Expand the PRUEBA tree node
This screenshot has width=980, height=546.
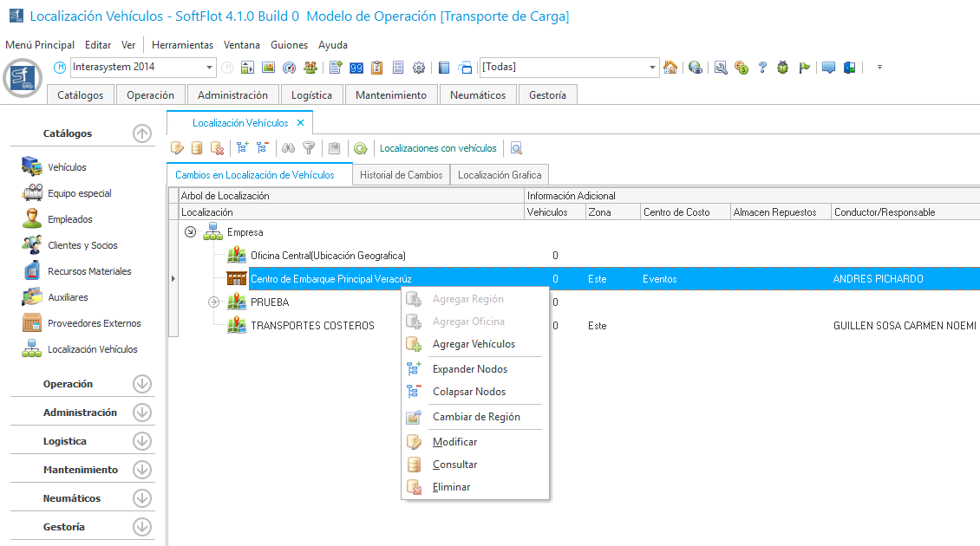coord(213,302)
